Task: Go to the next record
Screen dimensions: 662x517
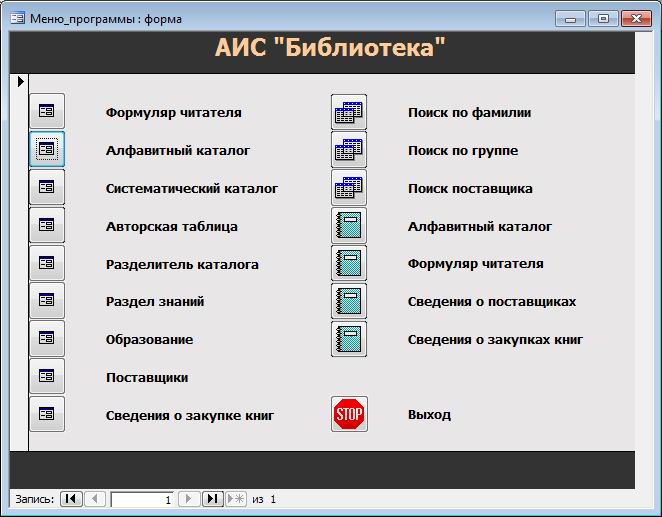Action: [x=188, y=499]
